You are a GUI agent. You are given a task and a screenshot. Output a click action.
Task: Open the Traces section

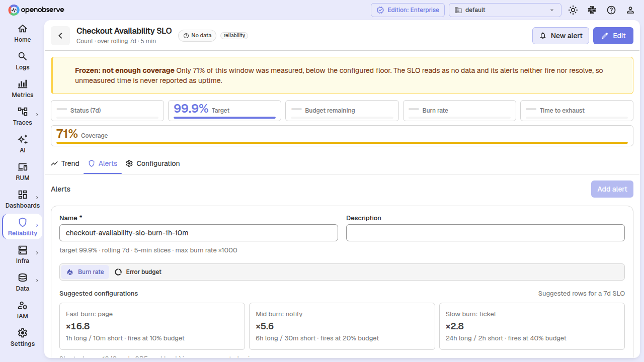click(x=22, y=116)
